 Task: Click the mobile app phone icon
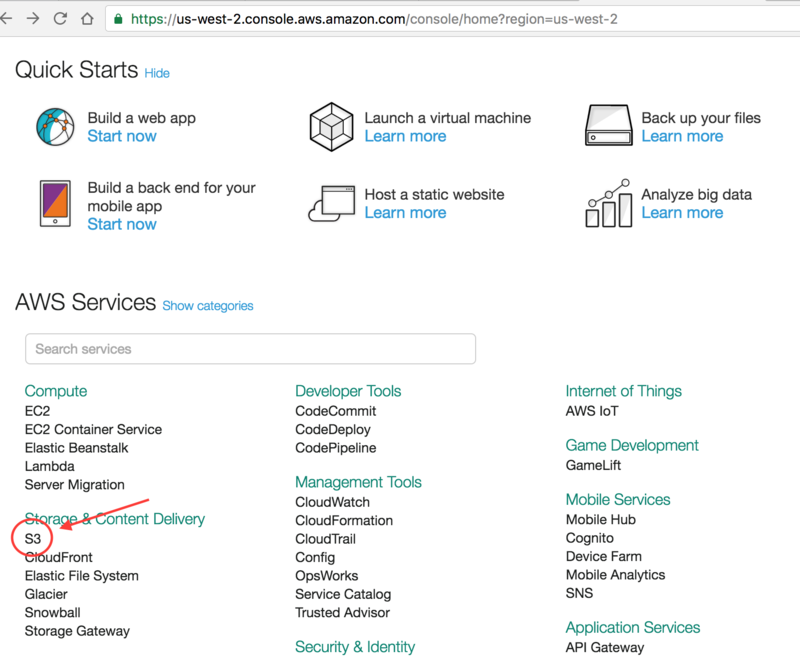click(55, 203)
